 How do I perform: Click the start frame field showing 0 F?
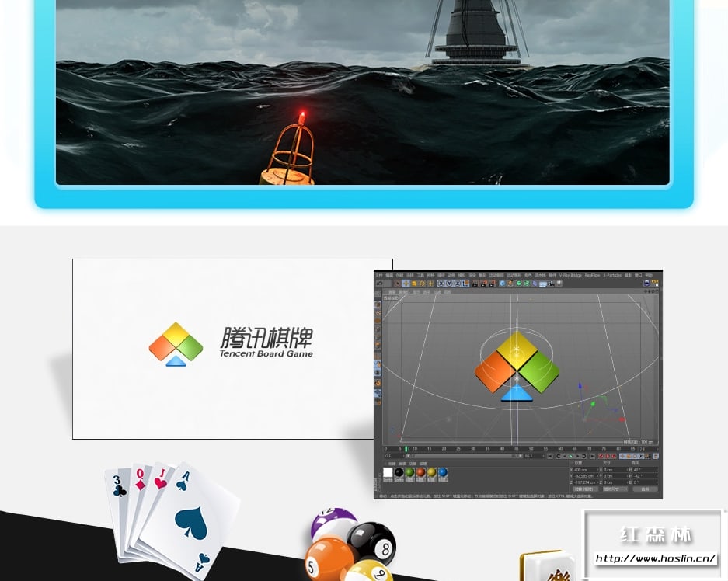pos(395,456)
